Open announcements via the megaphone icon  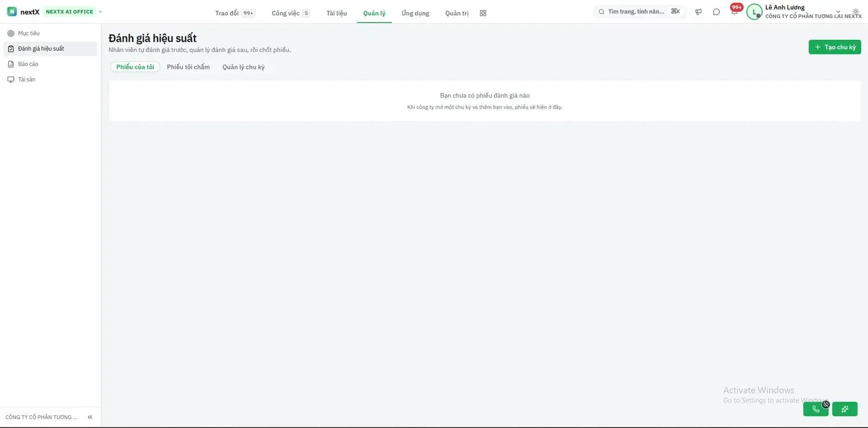tap(698, 12)
